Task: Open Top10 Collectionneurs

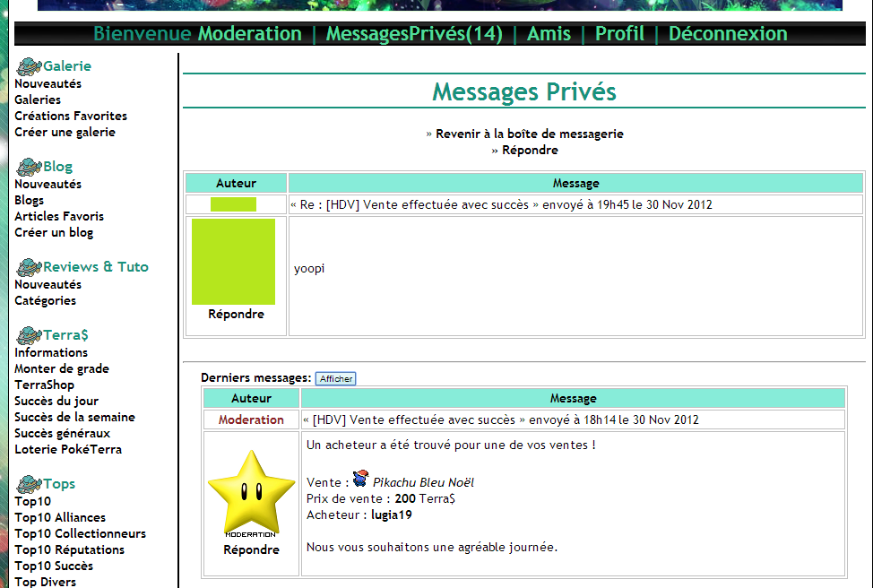Action: pyautogui.click(x=80, y=533)
